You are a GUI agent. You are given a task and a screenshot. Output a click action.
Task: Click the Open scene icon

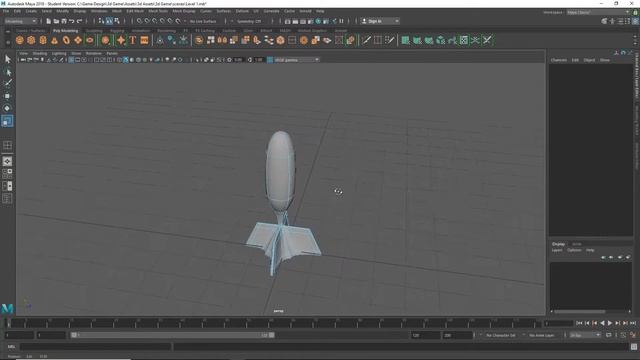tap(56, 21)
